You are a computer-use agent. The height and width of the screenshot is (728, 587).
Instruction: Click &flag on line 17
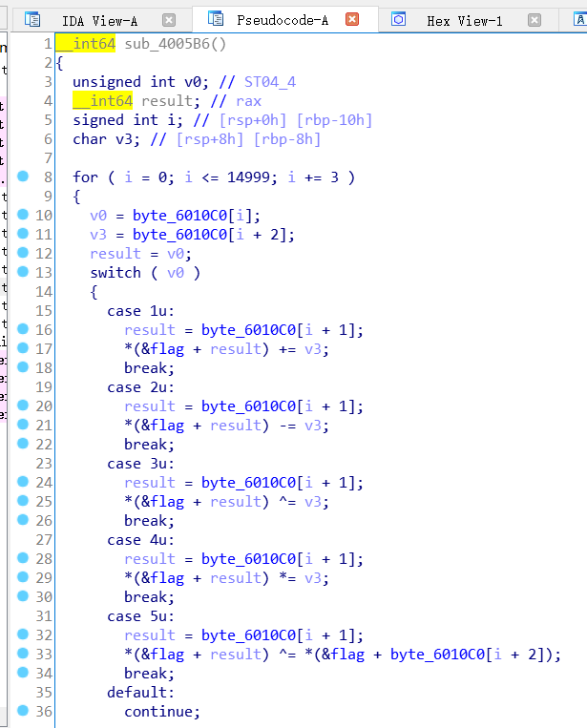pos(163,349)
